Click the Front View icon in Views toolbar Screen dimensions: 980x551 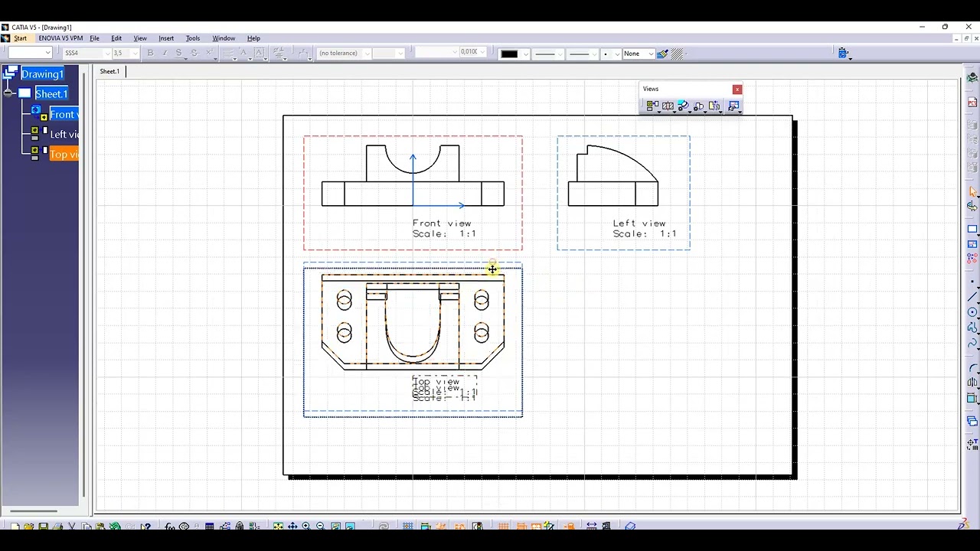[x=652, y=106]
